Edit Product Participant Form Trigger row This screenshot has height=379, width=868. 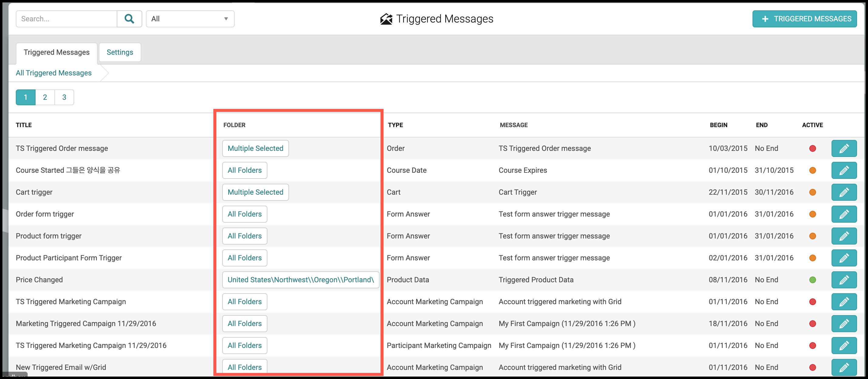[x=844, y=258]
